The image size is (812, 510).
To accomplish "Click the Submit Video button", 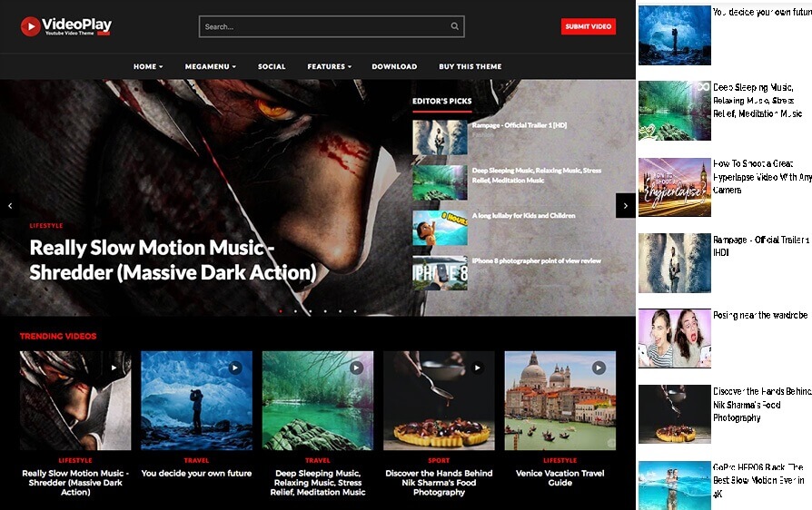I will tap(589, 26).
